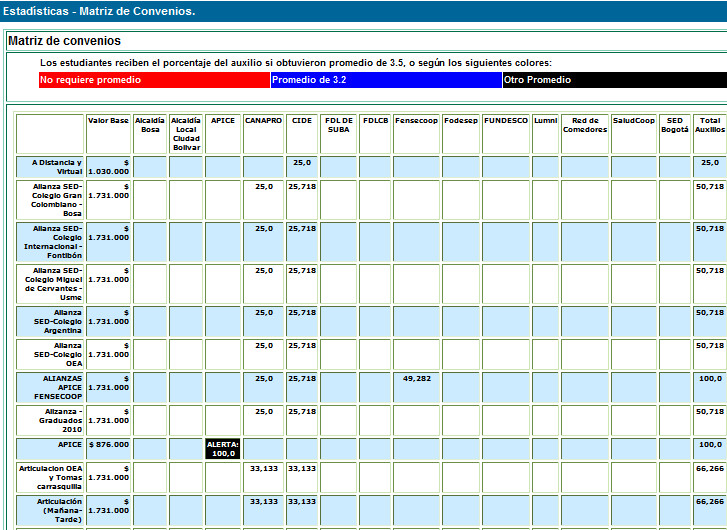This screenshot has height=530, width=727.
Task: Click the 'FUNDESCO' column header
Action: 506,134
